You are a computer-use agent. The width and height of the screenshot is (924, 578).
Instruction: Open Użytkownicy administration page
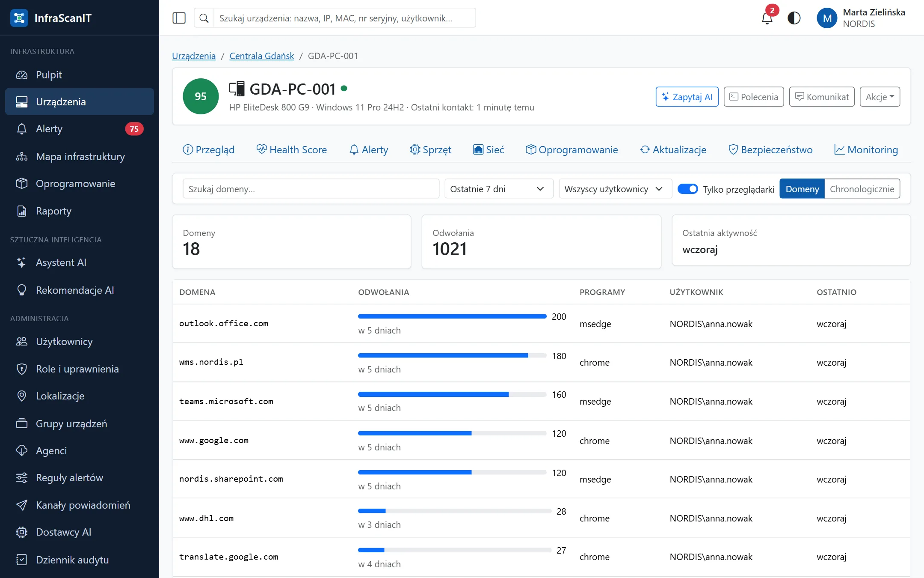click(x=80, y=342)
